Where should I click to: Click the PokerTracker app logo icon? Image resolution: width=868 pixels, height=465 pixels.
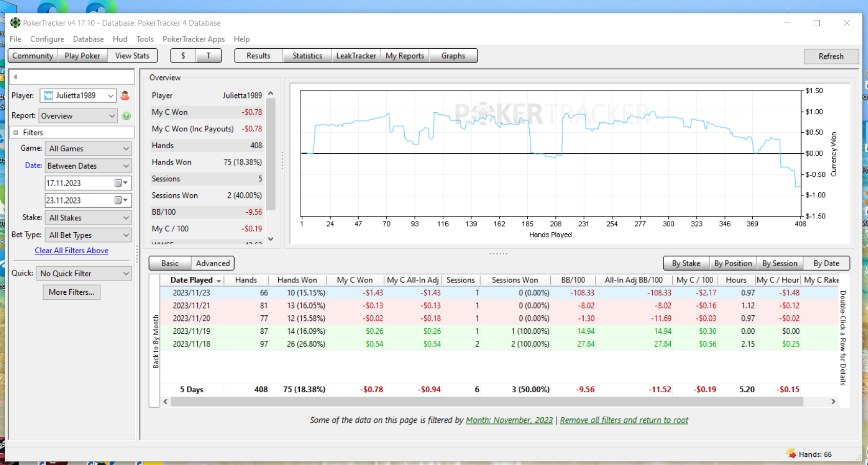pyautogui.click(x=15, y=23)
